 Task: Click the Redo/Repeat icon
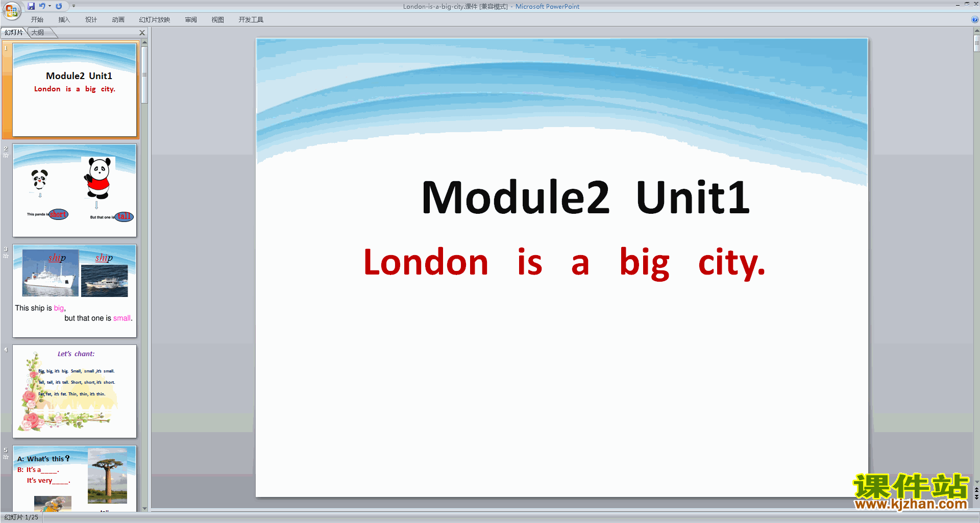click(x=59, y=6)
